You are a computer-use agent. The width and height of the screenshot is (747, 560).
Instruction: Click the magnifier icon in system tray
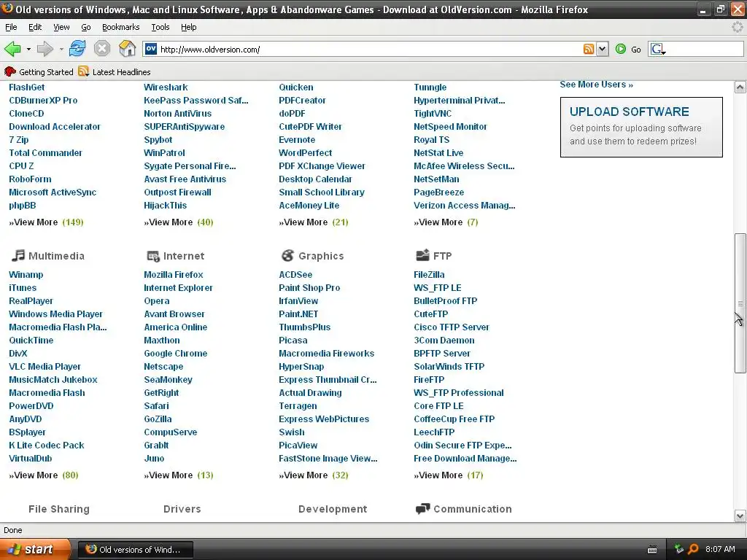[x=693, y=549]
